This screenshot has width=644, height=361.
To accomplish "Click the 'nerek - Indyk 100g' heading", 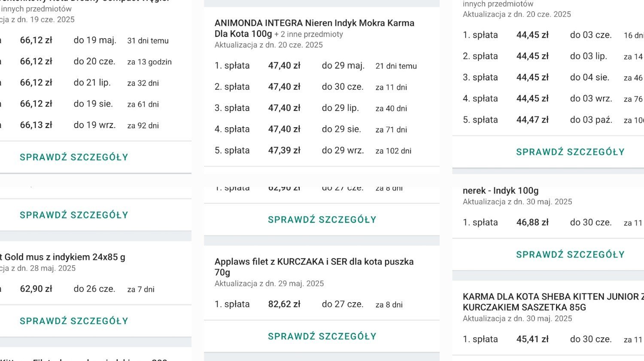I will (501, 190).
